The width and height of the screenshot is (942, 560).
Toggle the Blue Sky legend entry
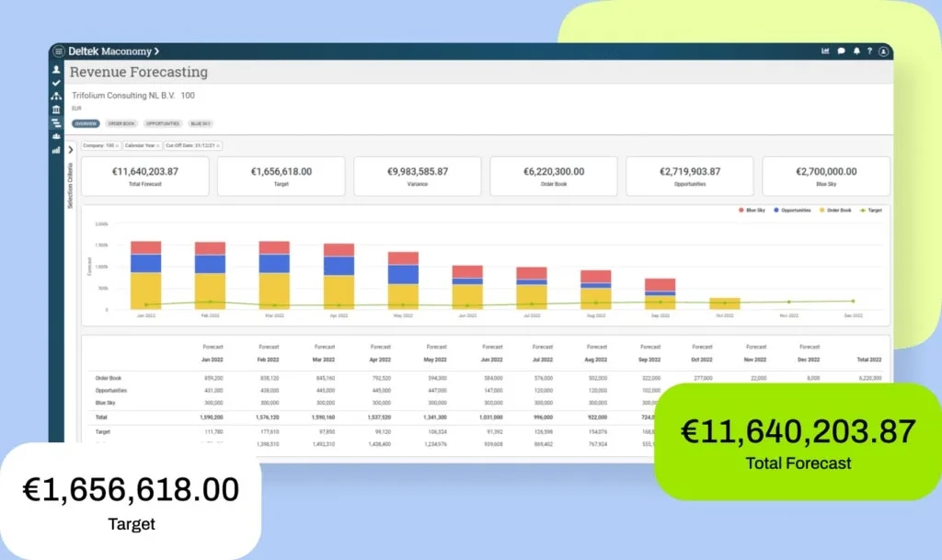(752, 210)
